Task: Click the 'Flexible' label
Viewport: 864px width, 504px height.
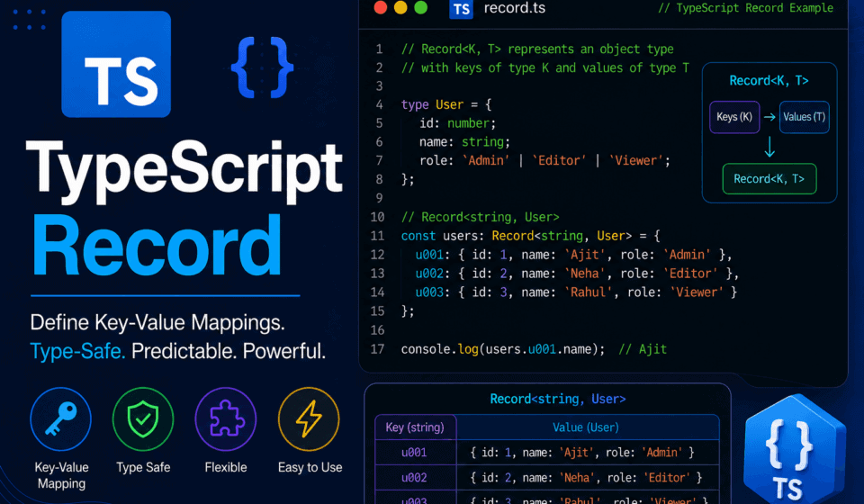Action: pyautogui.click(x=226, y=467)
